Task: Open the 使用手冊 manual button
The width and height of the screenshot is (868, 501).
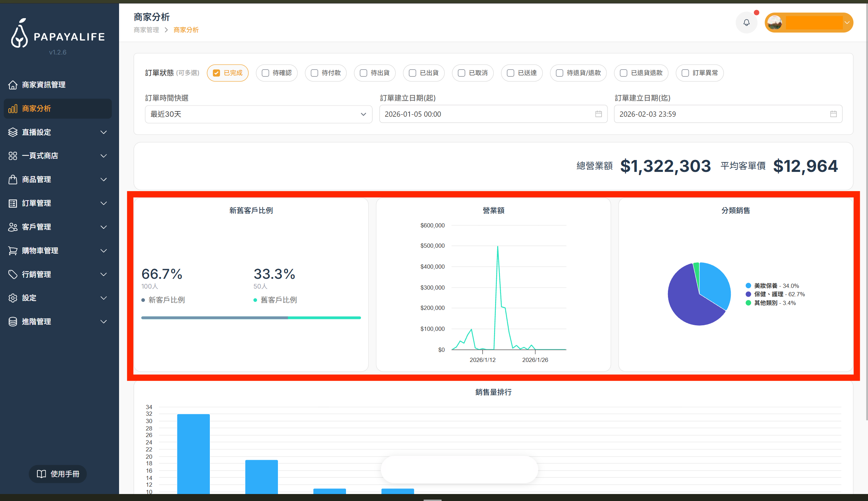Action: tap(58, 474)
